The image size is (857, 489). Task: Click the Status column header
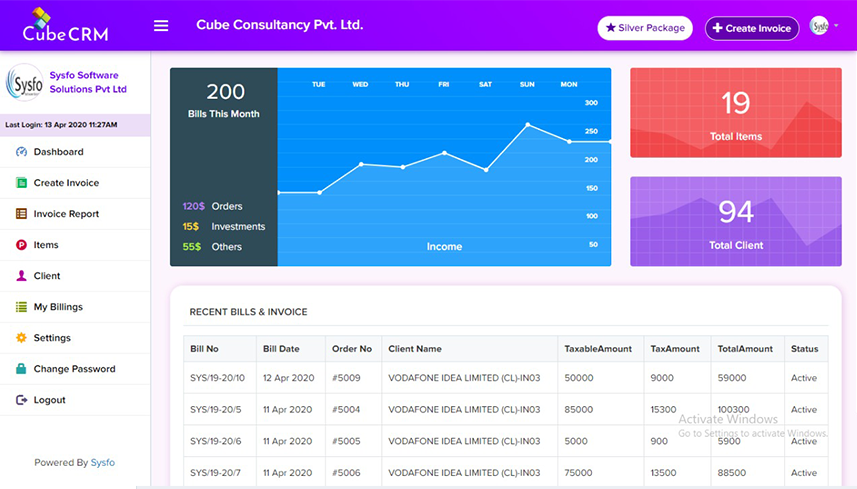click(805, 349)
